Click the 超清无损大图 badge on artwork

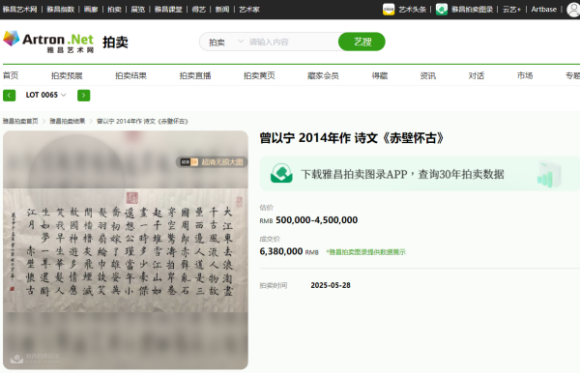(x=212, y=162)
